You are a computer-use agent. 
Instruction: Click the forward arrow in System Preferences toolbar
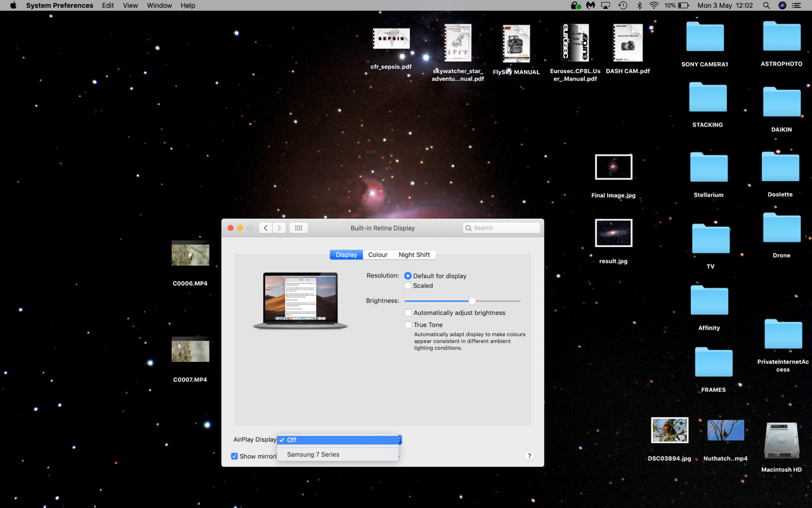(279, 228)
